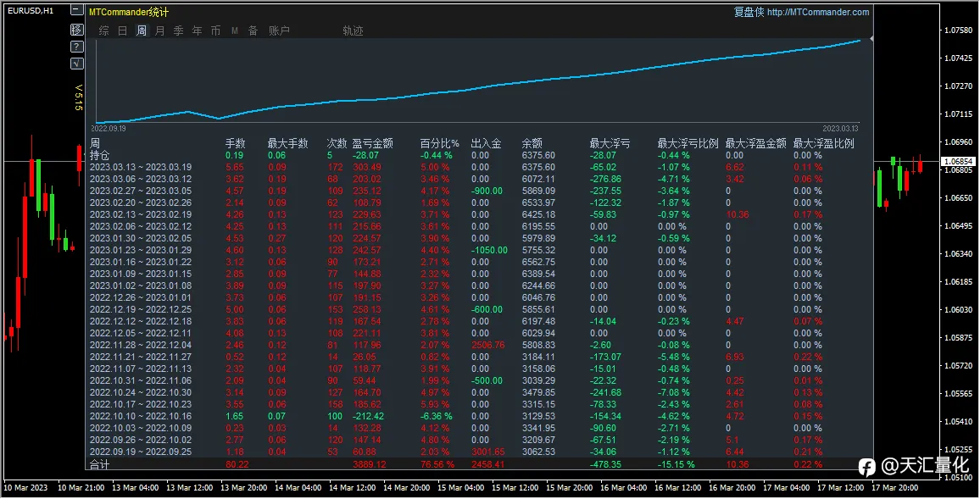Click the 合计 totals row label

(x=100, y=464)
